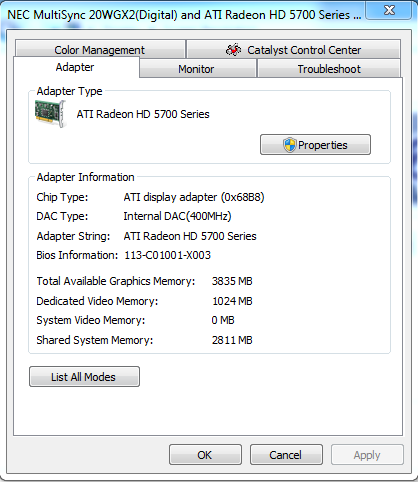Screen dimensions: 418x482
Task: Open the Color Management tab
Action: coord(100,49)
